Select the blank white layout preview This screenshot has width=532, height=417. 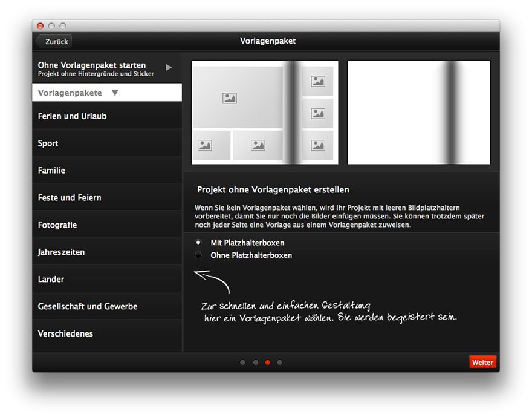[x=419, y=113]
